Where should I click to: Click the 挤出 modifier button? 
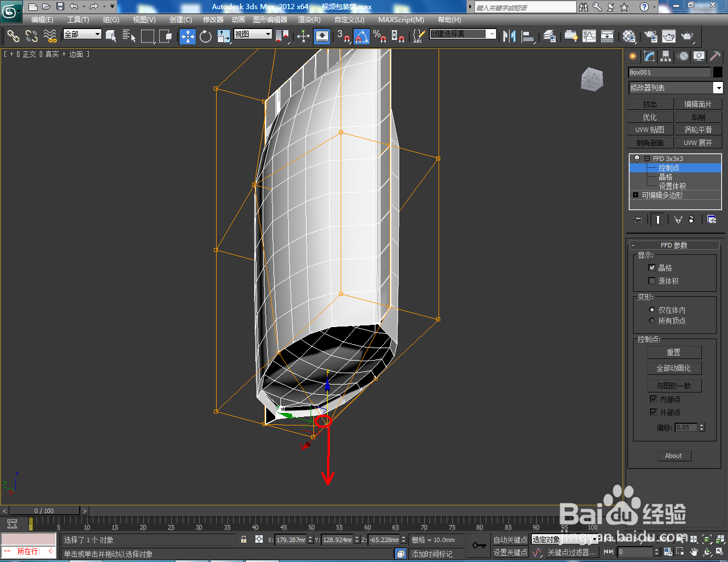(x=650, y=104)
